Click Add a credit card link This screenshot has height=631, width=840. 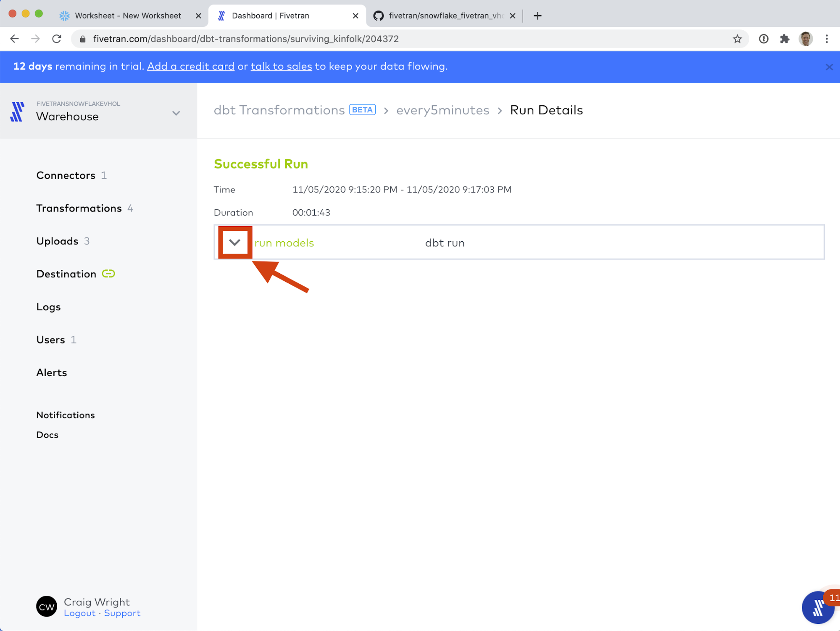pyautogui.click(x=191, y=66)
